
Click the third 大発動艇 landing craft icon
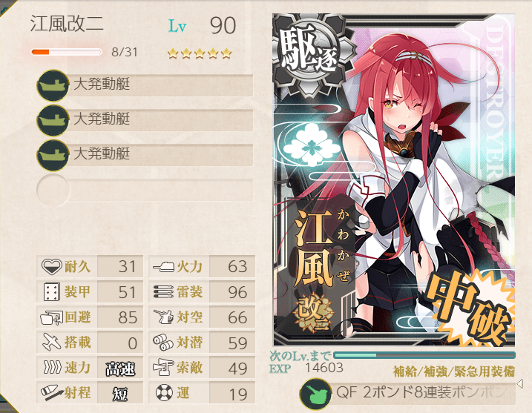[53, 155]
